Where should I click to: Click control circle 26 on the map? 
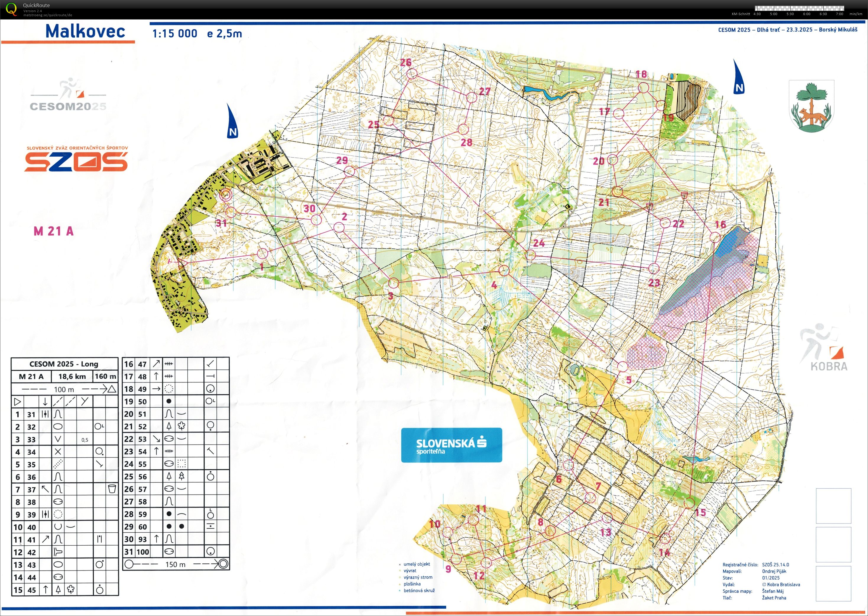(x=412, y=74)
